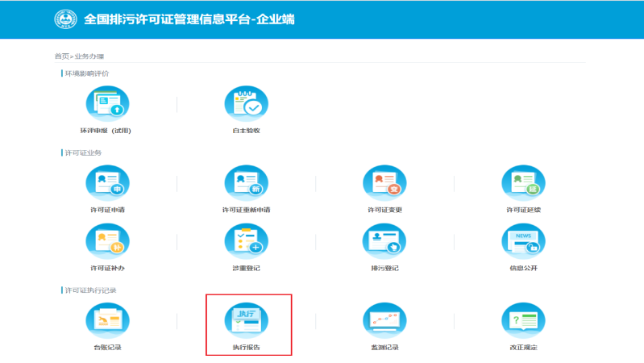Click the 全国排污许可证管理信息平台-企业端 header title
This screenshot has height=363, width=644.
coord(189,19)
